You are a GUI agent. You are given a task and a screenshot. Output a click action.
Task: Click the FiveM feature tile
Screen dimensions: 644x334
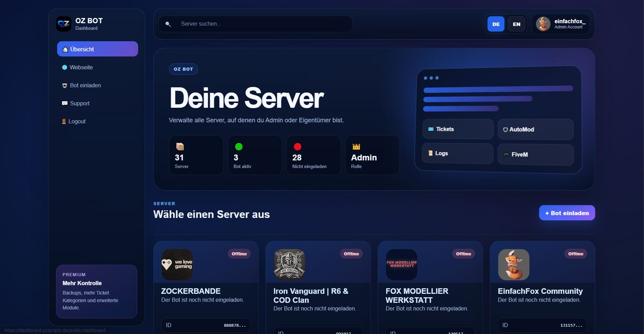click(536, 155)
